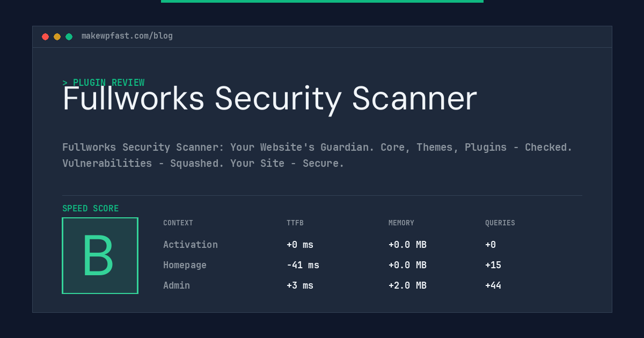Click the Homepage memory value +0.0 MB
The image size is (644, 338).
tap(407, 265)
